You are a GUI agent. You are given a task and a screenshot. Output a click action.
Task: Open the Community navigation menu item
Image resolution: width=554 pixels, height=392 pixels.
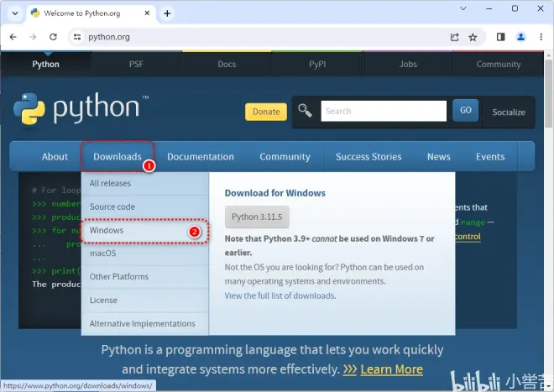pyautogui.click(x=285, y=157)
